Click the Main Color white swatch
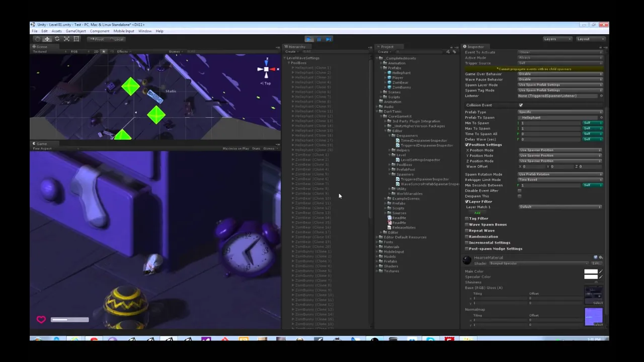The image size is (644, 362). coord(591,271)
